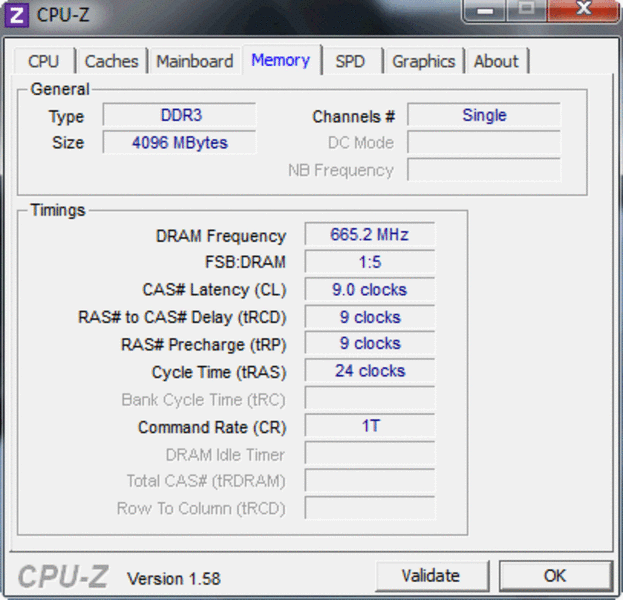Click the maximize button in title bar
This screenshot has height=600, width=623.
[x=526, y=10]
